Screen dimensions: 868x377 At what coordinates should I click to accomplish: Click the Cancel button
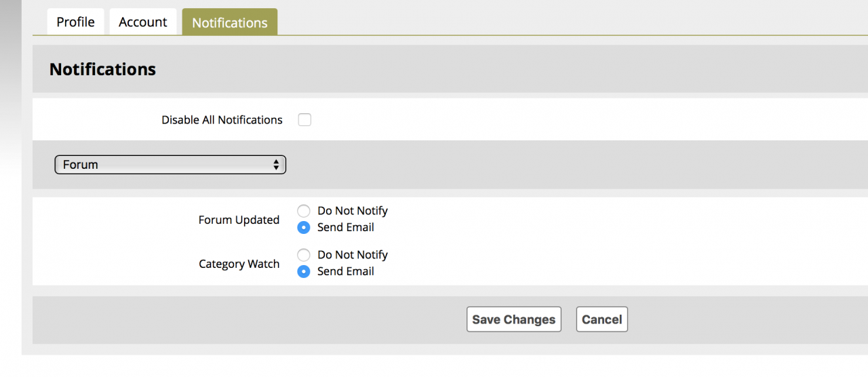pyautogui.click(x=601, y=319)
